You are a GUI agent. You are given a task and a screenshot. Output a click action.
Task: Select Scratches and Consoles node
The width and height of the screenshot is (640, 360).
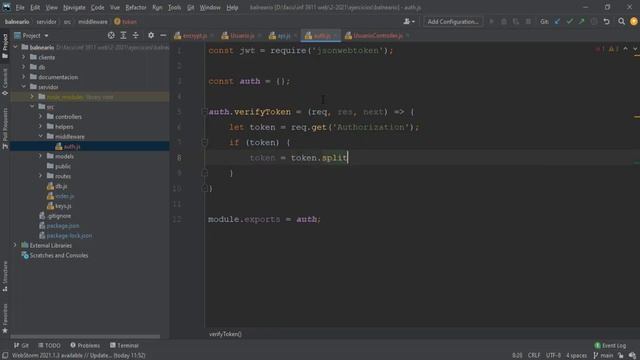tap(58, 256)
